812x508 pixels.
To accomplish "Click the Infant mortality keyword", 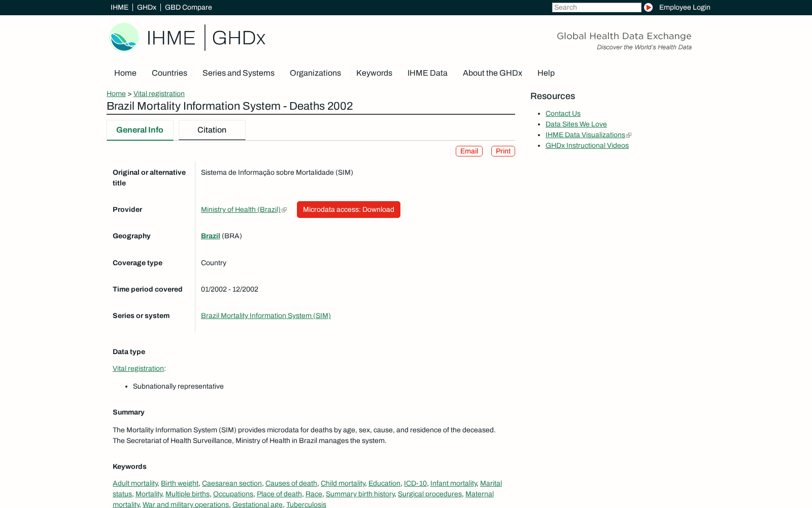I will click(454, 483).
